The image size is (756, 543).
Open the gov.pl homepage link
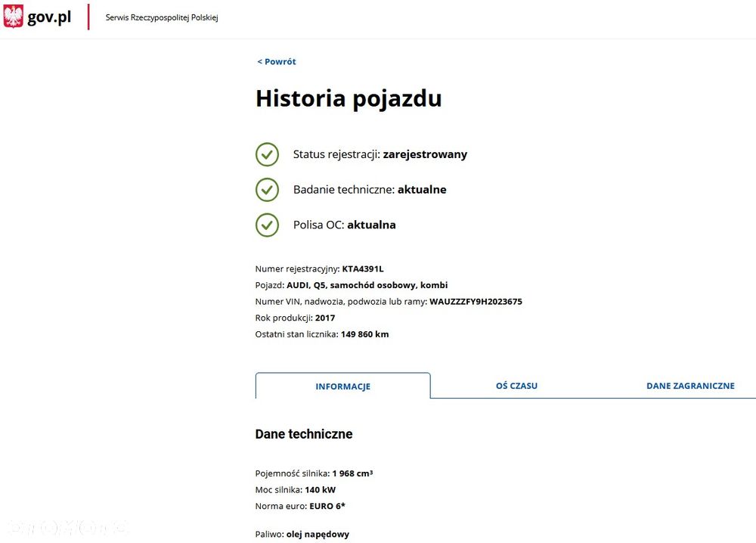tap(48, 17)
